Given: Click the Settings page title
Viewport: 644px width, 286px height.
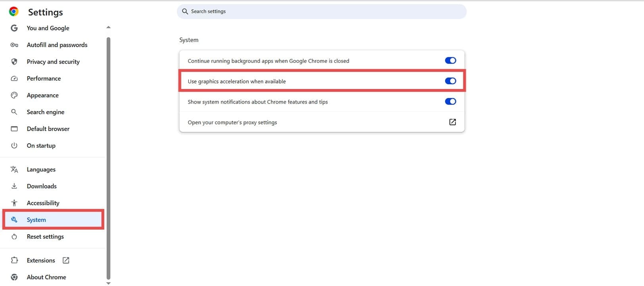Looking at the screenshot, I should tap(45, 12).
